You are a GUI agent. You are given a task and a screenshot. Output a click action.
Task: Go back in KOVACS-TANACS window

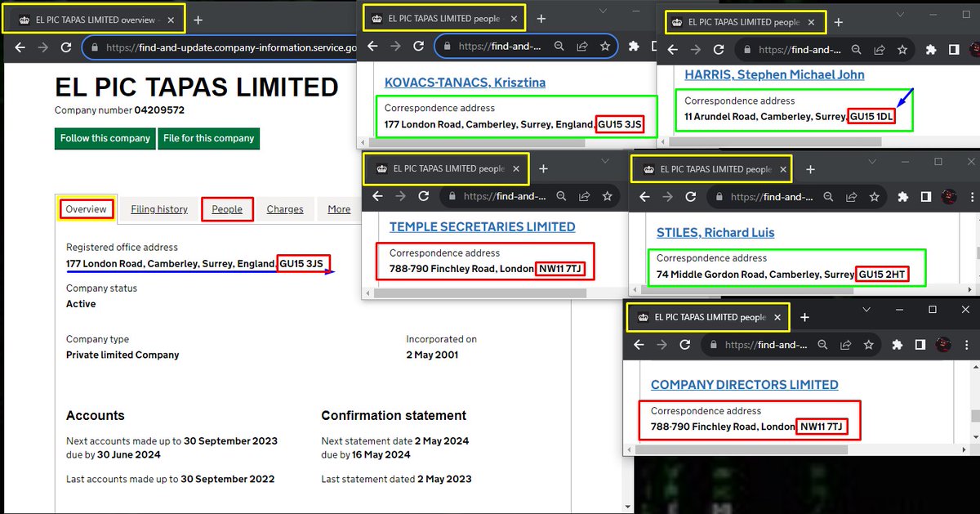372,47
